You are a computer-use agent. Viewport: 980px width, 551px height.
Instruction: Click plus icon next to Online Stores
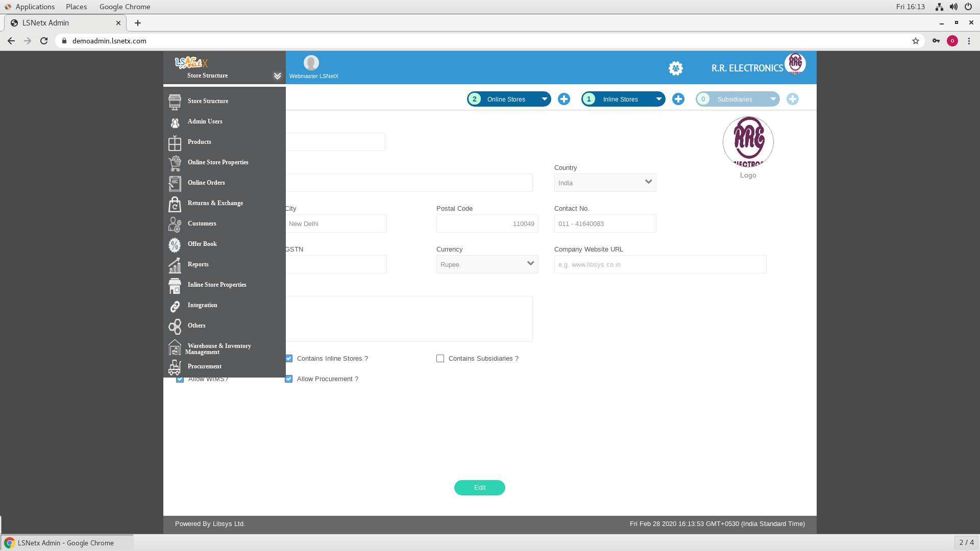point(563,99)
